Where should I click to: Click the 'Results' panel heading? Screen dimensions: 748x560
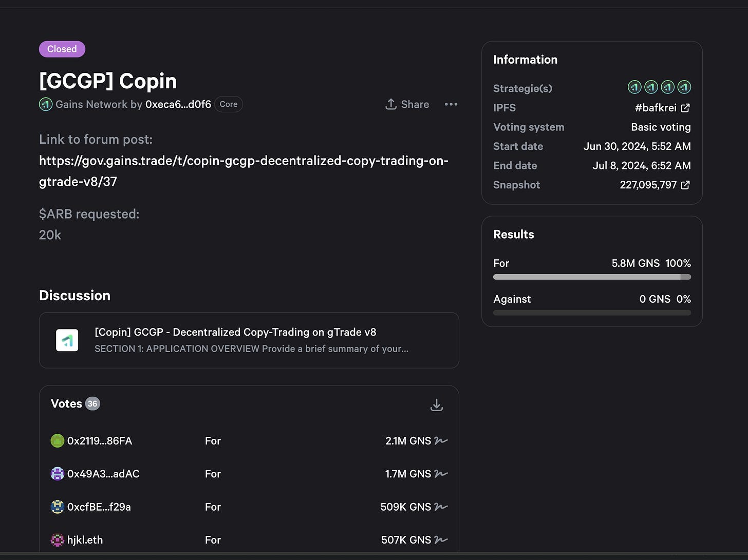point(514,235)
